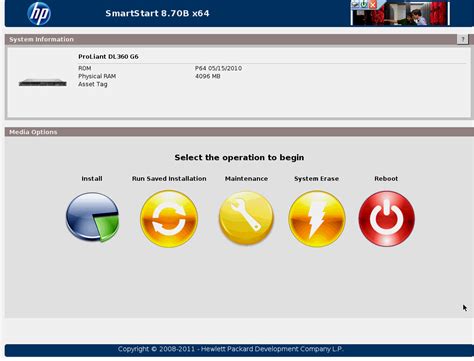
Task: Click the monitor icon in the header toolbar
Action: (355, 4)
